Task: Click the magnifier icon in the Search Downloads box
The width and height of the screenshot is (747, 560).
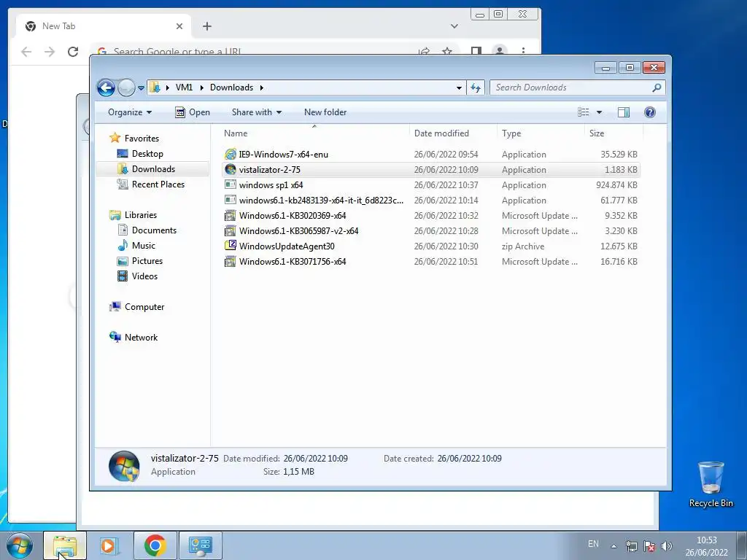Action: pos(657,87)
